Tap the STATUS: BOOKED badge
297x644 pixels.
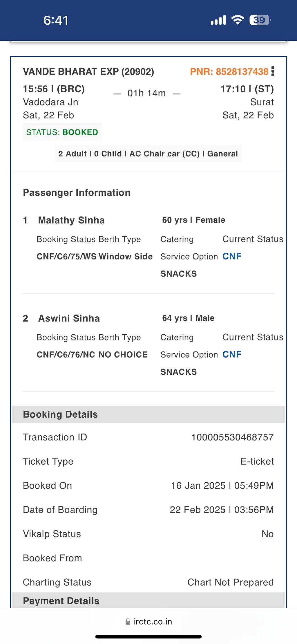pos(62,132)
